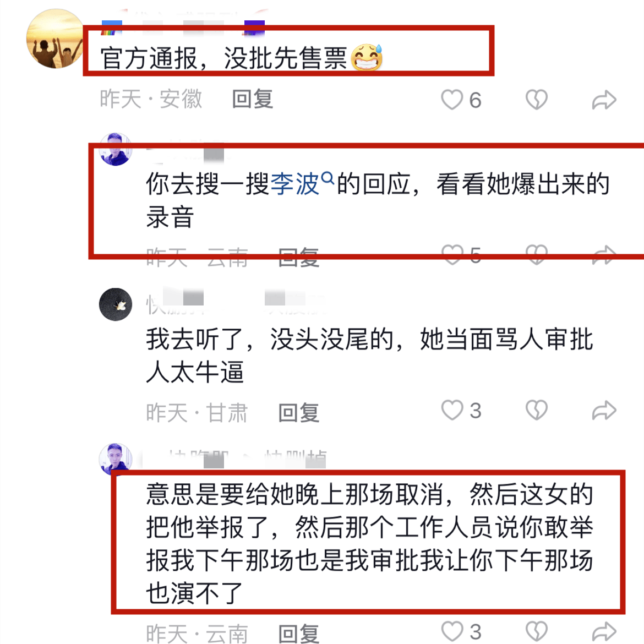Like the 甘肃 comment with 3 likes
This screenshot has height=644, width=644.
(x=452, y=410)
